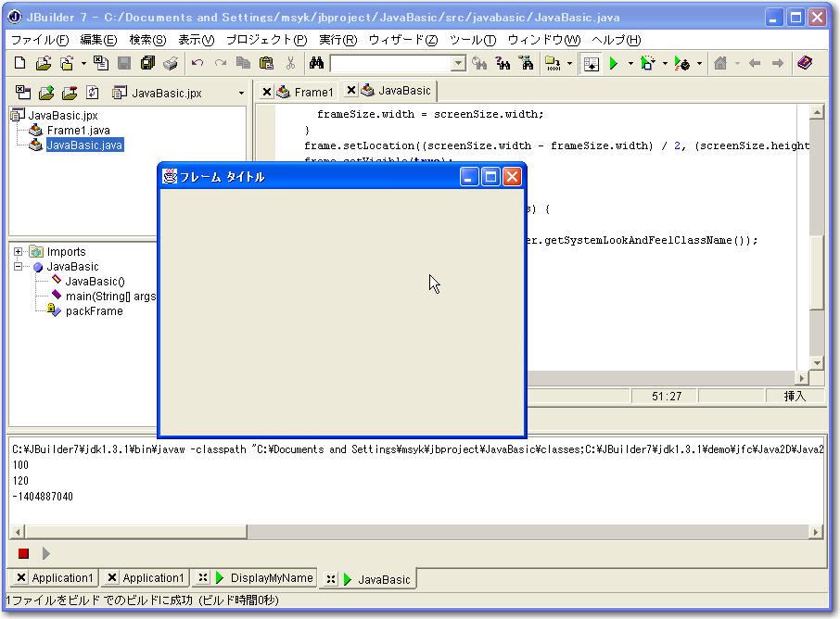Click the green Run project icon
The height and width of the screenshot is (619, 840).
click(613, 63)
